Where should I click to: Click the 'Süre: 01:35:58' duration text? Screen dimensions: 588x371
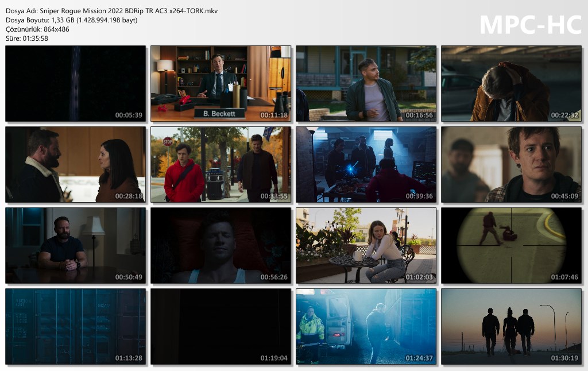tap(26, 38)
